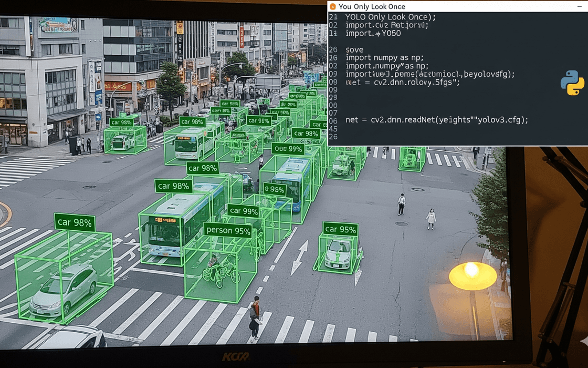Click the "person 95%" detection label
Image resolution: width=588 pixels, height=368 pixels.
[228, 230]
